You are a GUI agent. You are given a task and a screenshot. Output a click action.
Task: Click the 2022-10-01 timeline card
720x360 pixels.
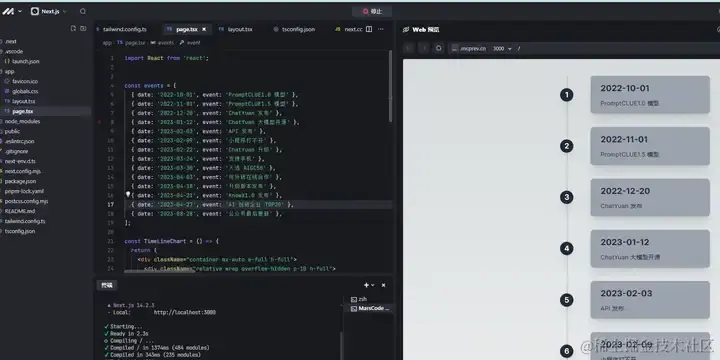(650, 95)
